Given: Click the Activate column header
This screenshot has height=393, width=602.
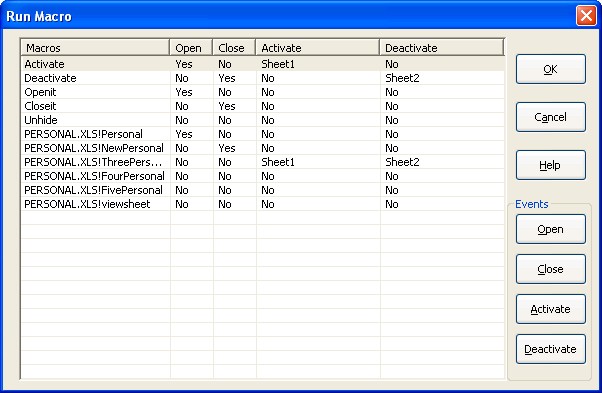Looking at the screenshot, I should (x=318, y=48).
